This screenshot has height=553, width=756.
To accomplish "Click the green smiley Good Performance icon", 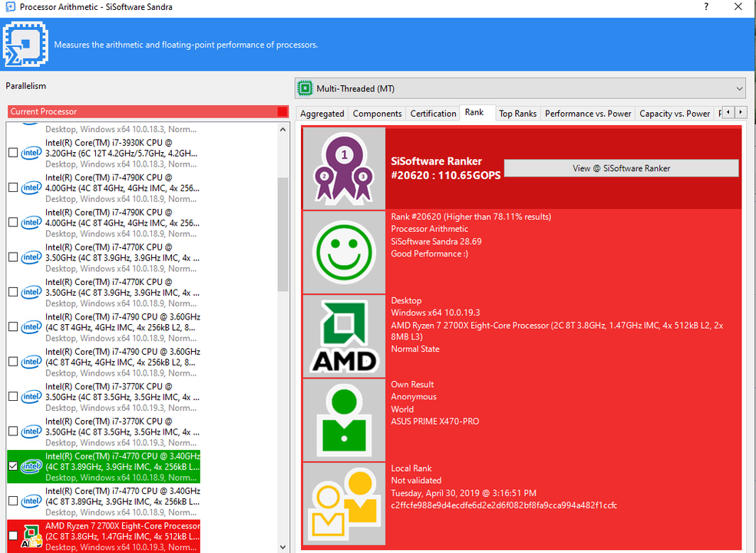I will tap(344, 251).
